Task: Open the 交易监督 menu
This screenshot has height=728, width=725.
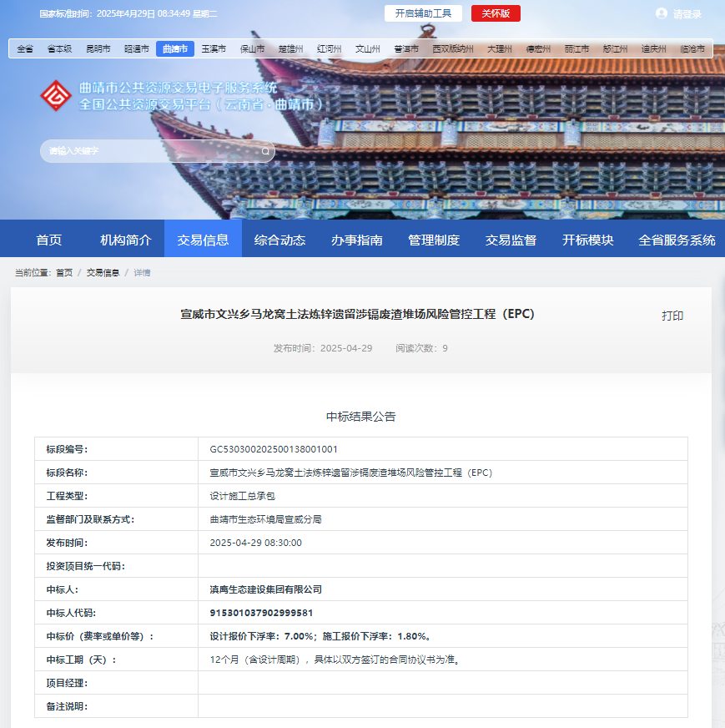Action: tap(510, 238)
